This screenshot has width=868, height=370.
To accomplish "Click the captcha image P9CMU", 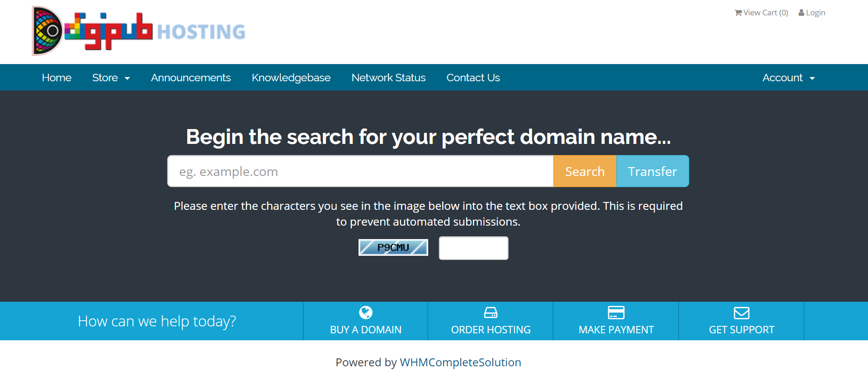I will coord(393,247).
